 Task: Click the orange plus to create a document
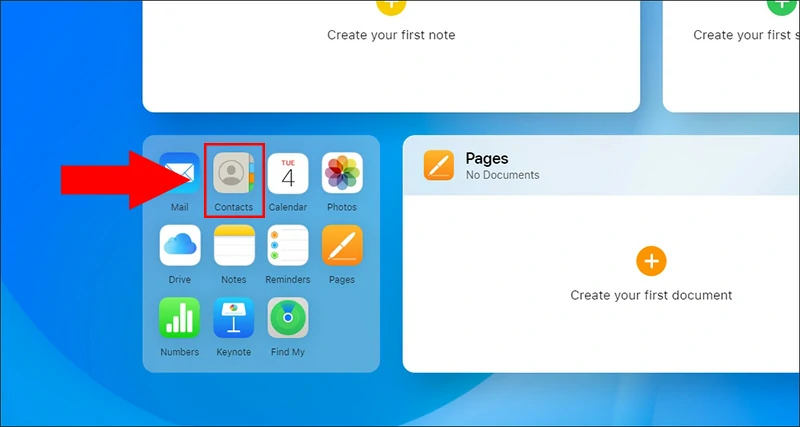[651, 261]
